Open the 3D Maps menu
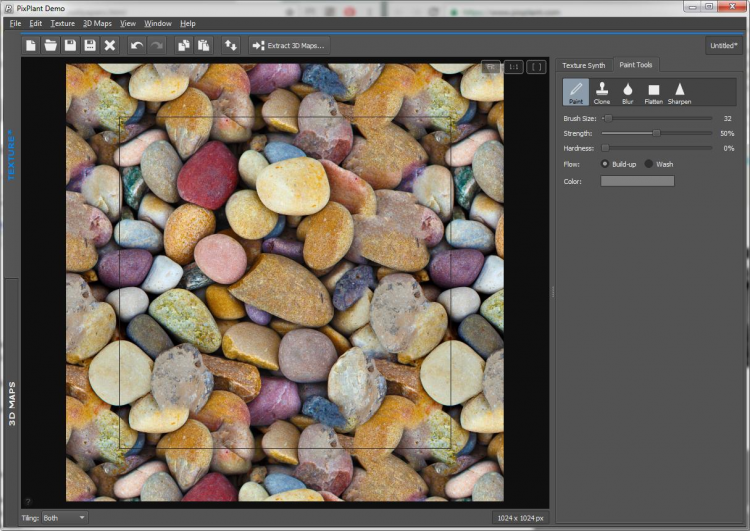This screenshot has height=531, width=750. (97, 23)
